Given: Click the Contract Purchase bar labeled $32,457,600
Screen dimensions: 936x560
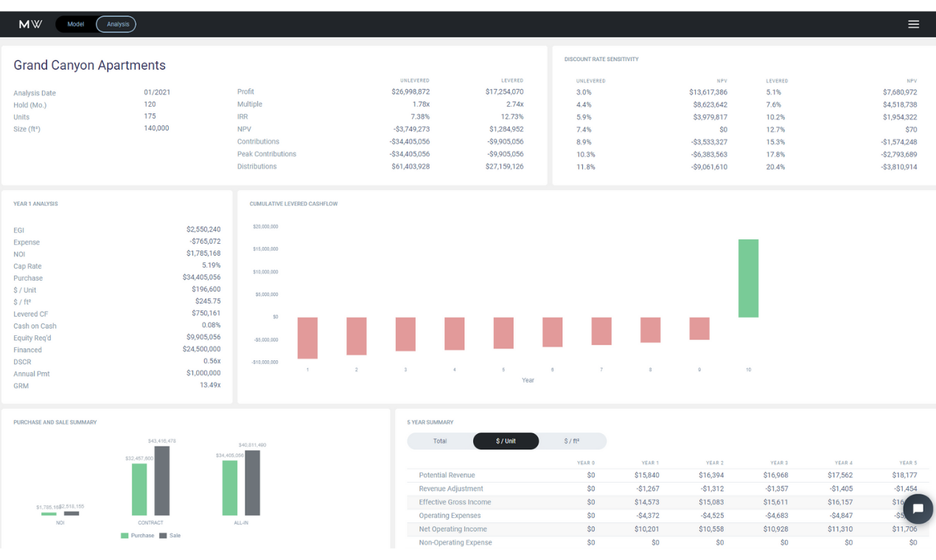Looking at the screenshot, I should 139,490.
